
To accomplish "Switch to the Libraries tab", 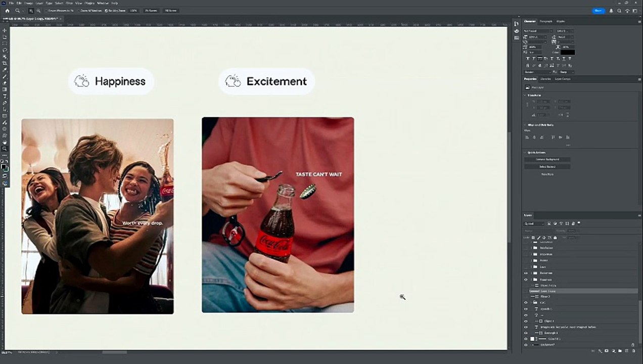I will 545,79.
